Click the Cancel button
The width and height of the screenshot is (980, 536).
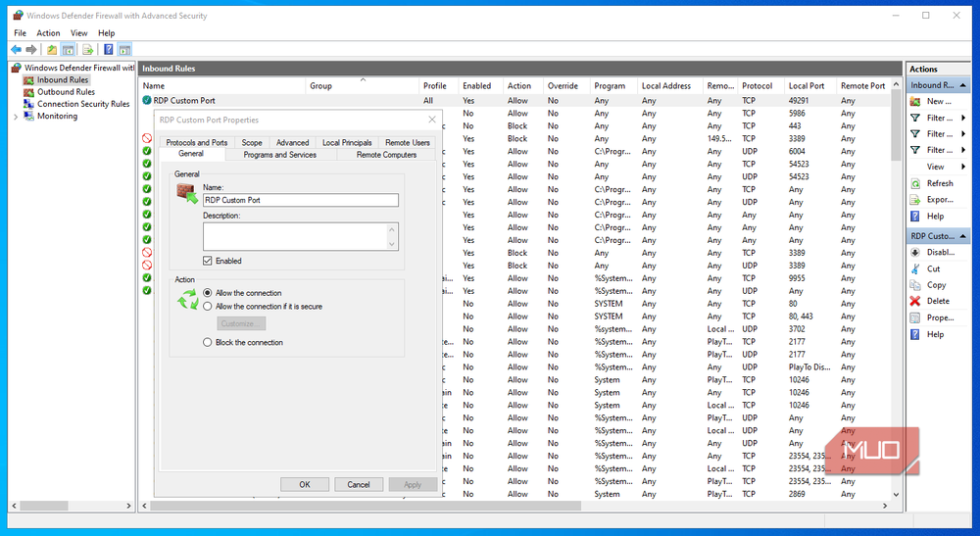tap(359, 484)
